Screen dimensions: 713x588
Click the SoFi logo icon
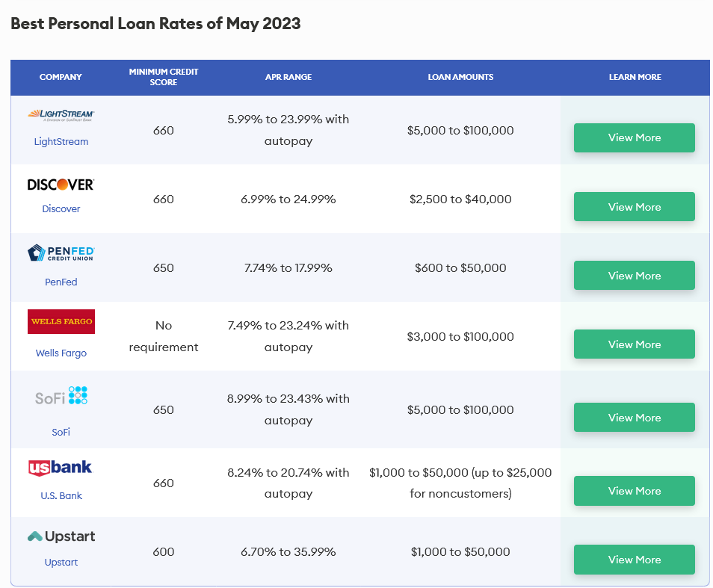pyautogui.click(x=61, y=396)
